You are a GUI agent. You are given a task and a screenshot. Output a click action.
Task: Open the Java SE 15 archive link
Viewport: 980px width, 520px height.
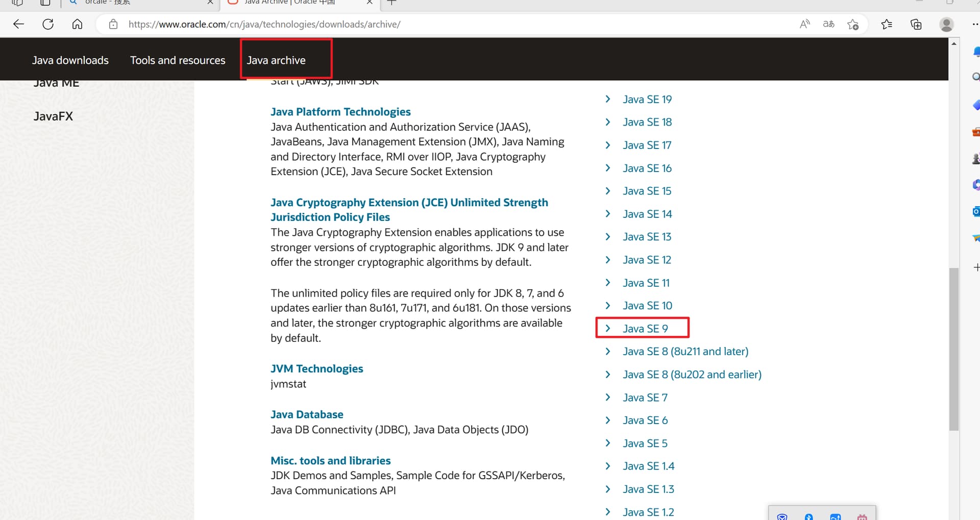click(x=647, y=191)
